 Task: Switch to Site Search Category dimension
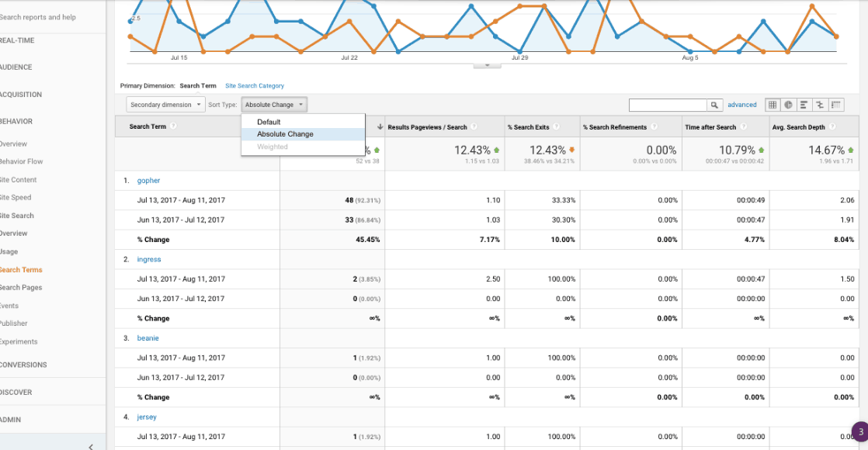255,86
